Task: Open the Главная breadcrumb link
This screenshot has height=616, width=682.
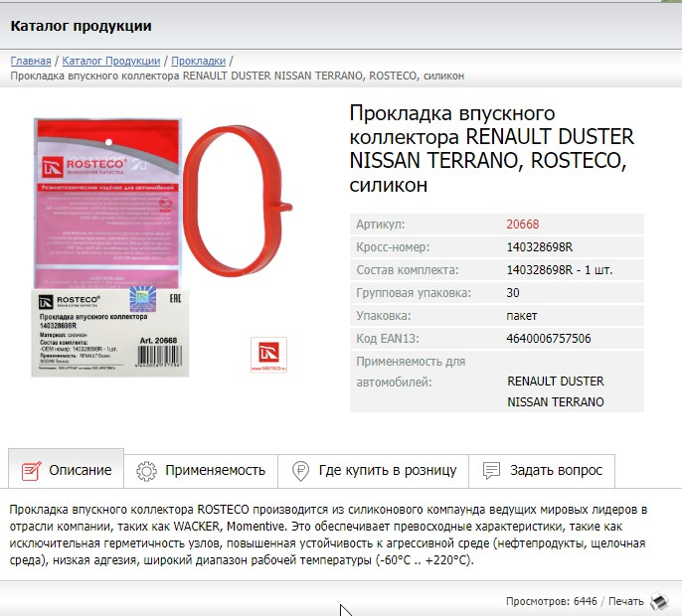Action: 31,61
